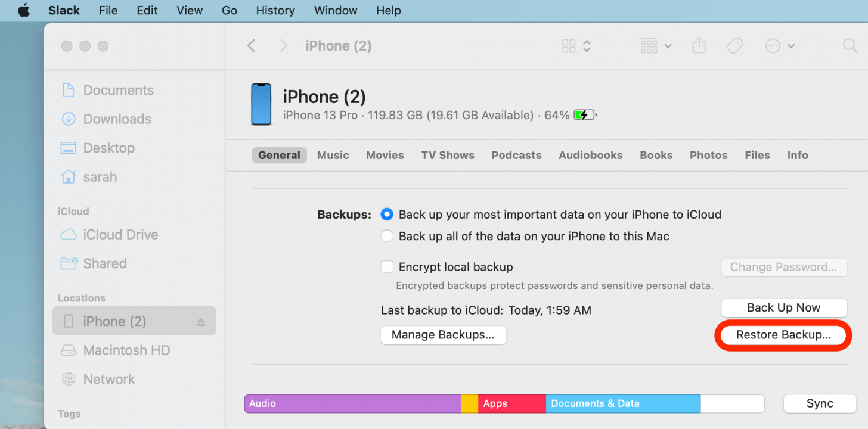868x429 pixels.
Task: Open the Apple menu icon
Action: click(24, 11)
